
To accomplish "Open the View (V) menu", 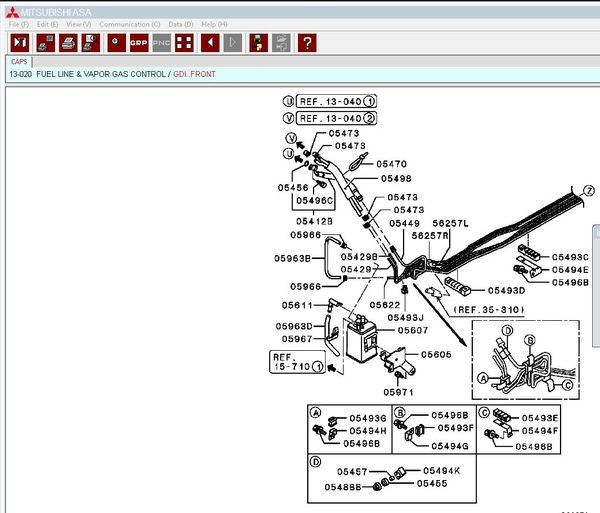I will tap(79, 24).
